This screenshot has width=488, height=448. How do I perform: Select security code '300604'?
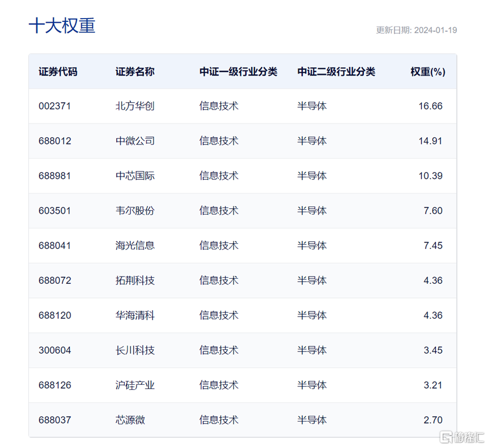tap(55, 350)
